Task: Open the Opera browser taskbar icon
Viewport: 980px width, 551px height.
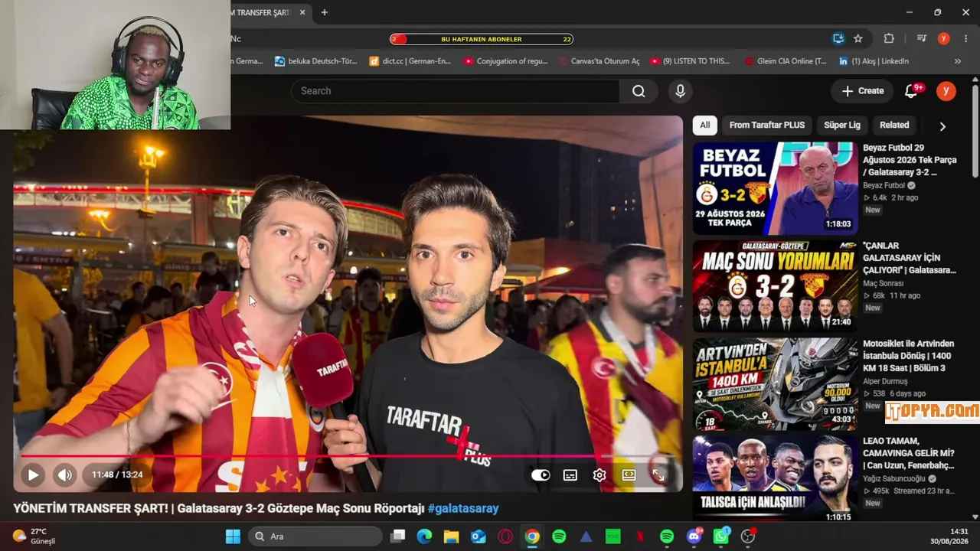Action: [x=505, y=536]
